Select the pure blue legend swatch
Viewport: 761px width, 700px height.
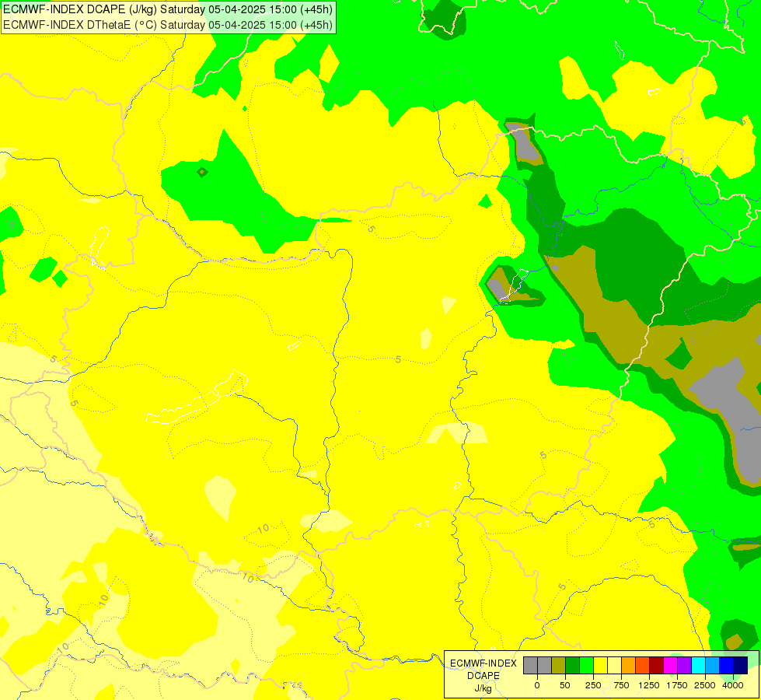727,666
